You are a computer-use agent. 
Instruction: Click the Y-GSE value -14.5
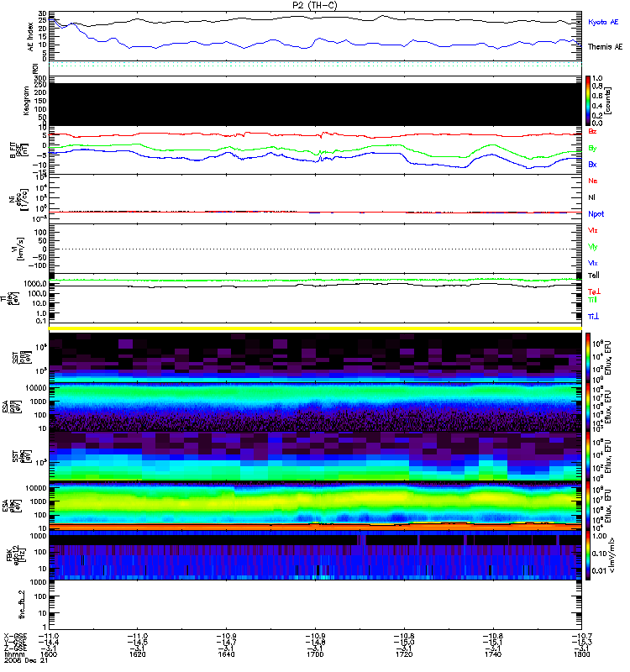[x=137, y=643]
